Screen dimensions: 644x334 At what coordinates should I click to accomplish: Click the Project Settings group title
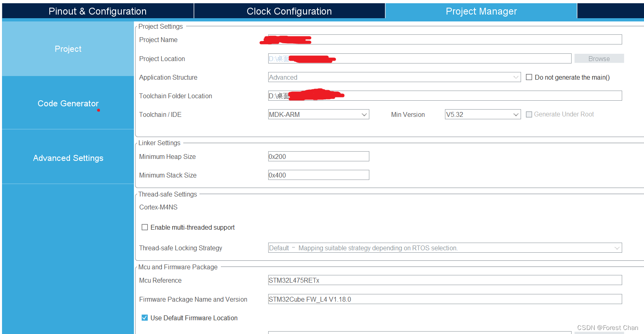[161, 26]
